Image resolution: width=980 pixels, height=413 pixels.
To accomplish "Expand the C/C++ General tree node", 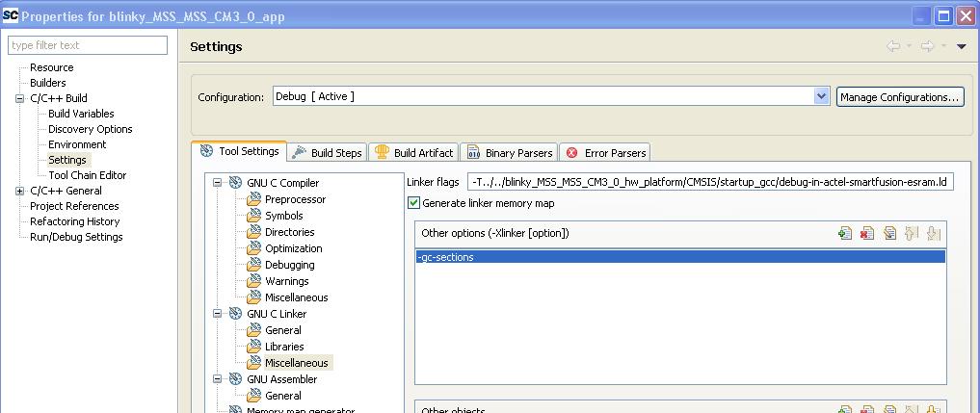I will (20, 191).
